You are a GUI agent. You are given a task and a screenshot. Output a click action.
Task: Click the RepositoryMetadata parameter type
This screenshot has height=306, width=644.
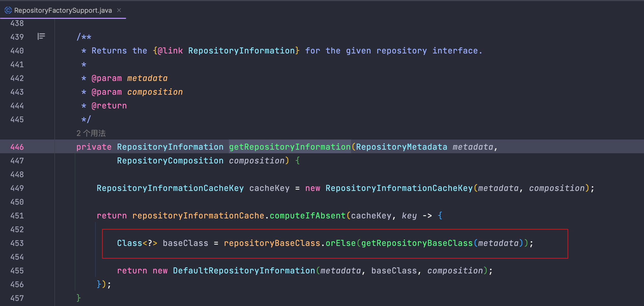(401, 147)
